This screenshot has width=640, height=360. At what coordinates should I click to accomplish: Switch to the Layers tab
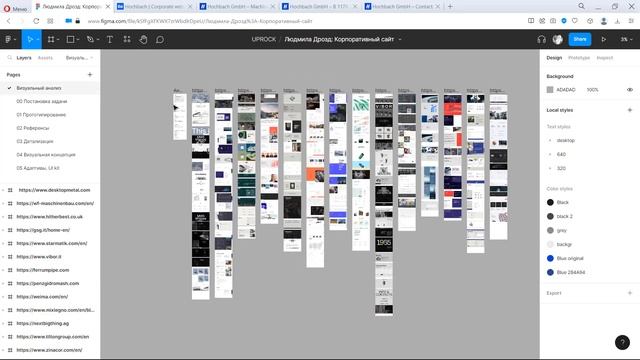pos(24,58)
